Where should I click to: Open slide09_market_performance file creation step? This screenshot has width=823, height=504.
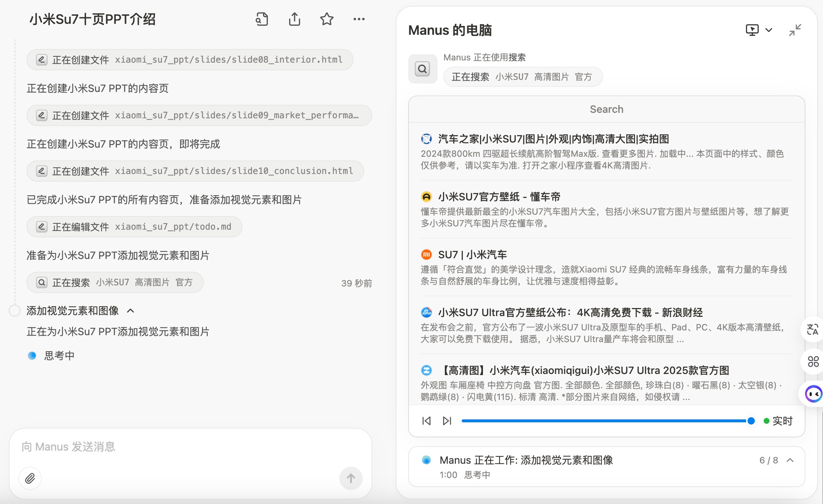coord(199,115)
